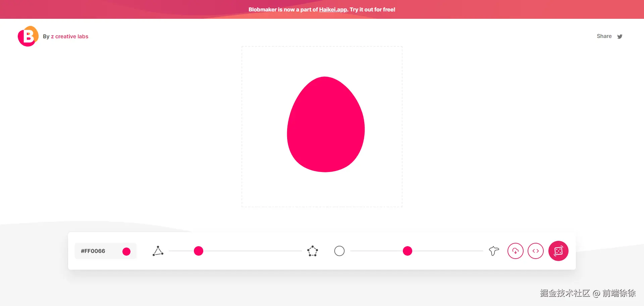Image resolution: width=644 pixels, height=306 pixels.
Task: Click the triangle low-complexity icon
Action: pyautogui.click(x=158, y=251)
